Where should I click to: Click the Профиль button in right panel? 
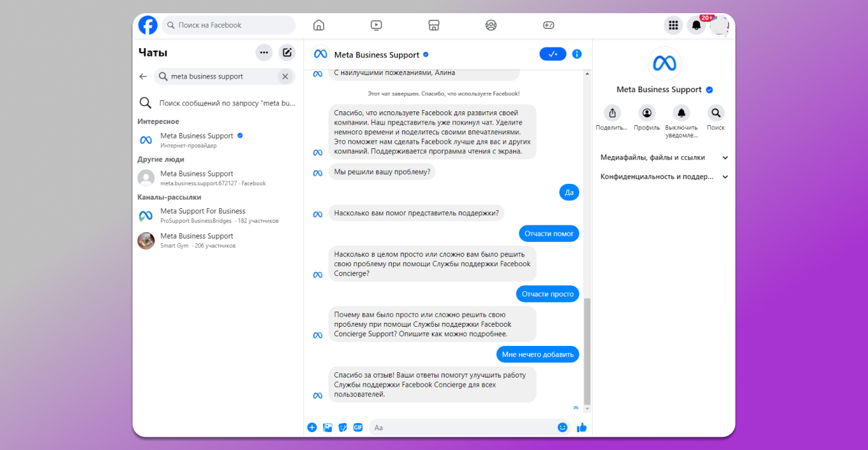pos(646,113)
